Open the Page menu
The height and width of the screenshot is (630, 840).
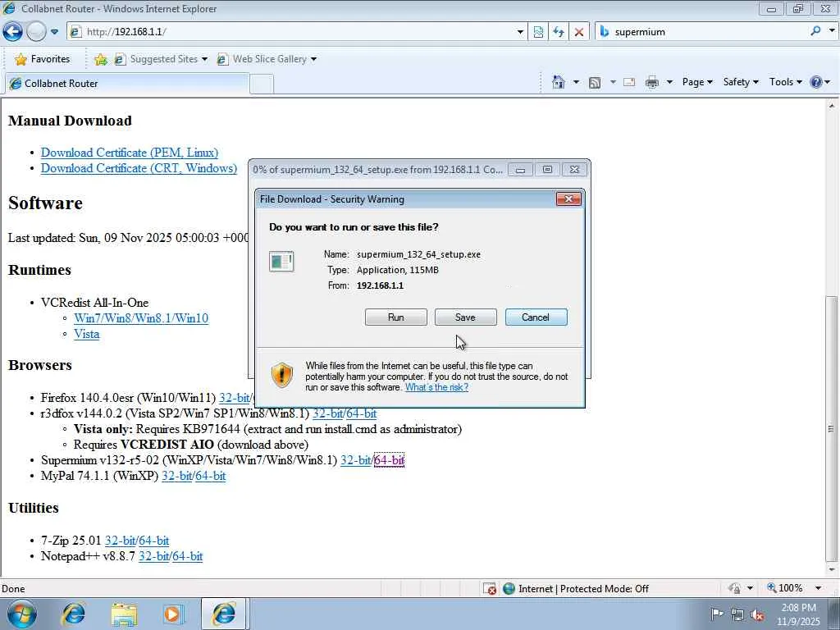coord(697,82)
